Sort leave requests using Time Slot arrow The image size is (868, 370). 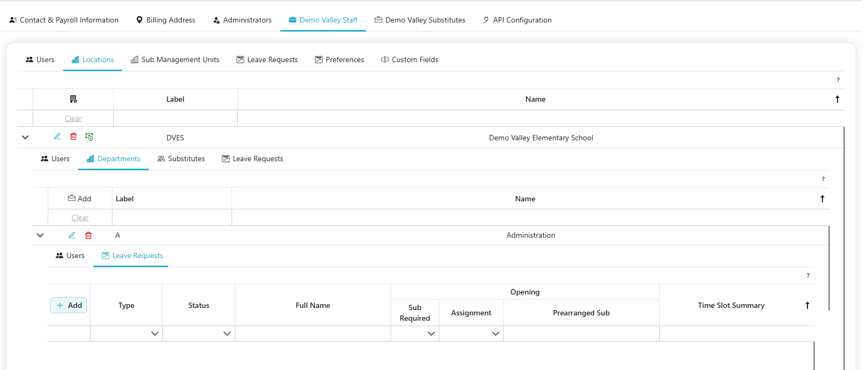click(x=807, y=305)
